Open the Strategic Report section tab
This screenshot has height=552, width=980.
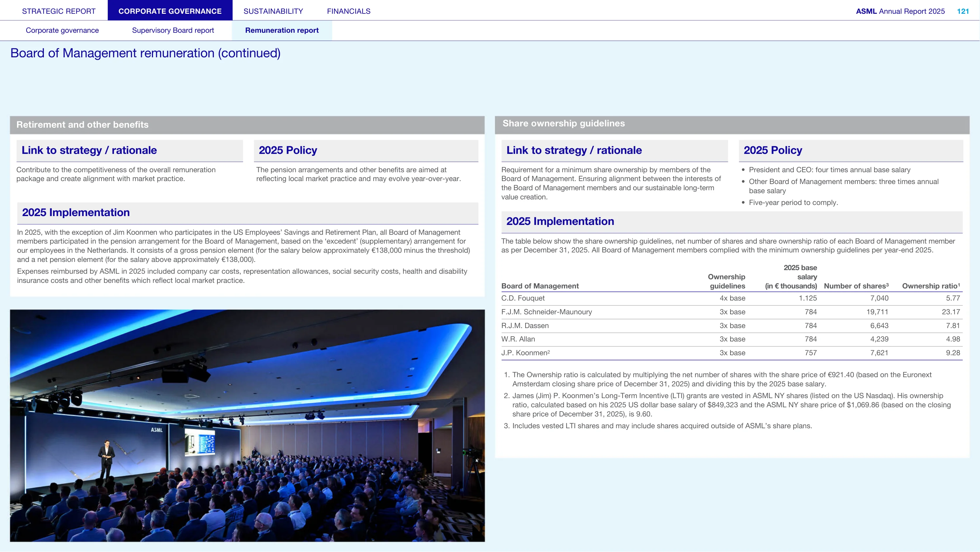click(x=59, y=11)
